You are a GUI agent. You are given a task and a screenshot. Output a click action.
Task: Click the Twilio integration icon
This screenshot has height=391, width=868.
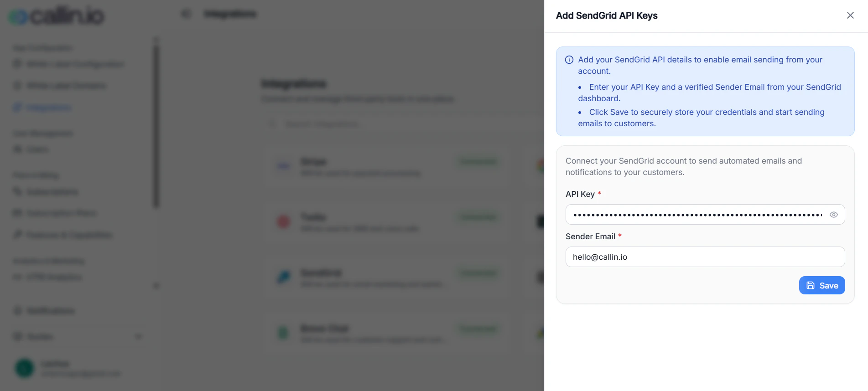283,222
